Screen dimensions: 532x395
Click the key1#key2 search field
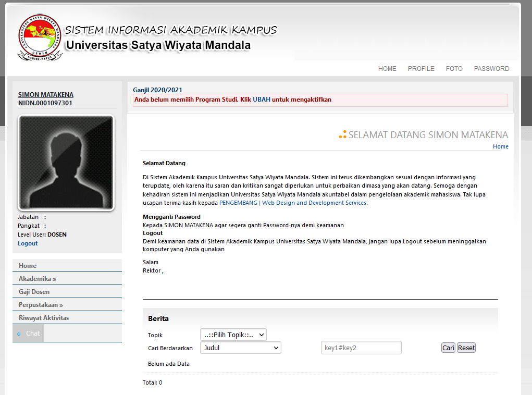click(x=361, y=348)
